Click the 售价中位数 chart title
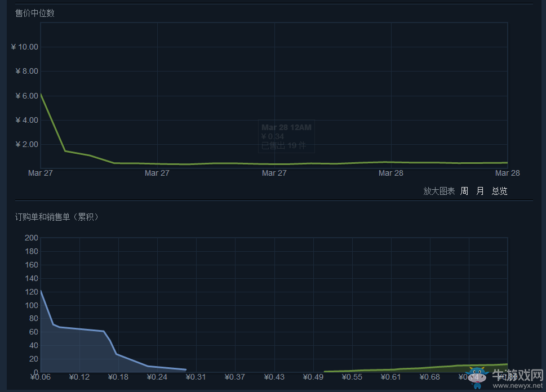The image size is (546, 392). [35, 13]
